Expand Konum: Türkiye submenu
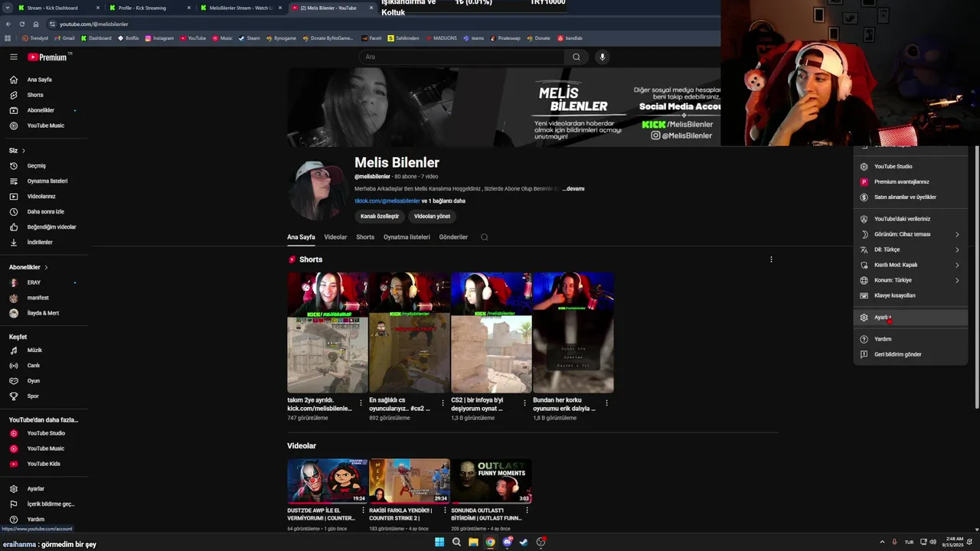The image size is (980, 551). point(910,280)
